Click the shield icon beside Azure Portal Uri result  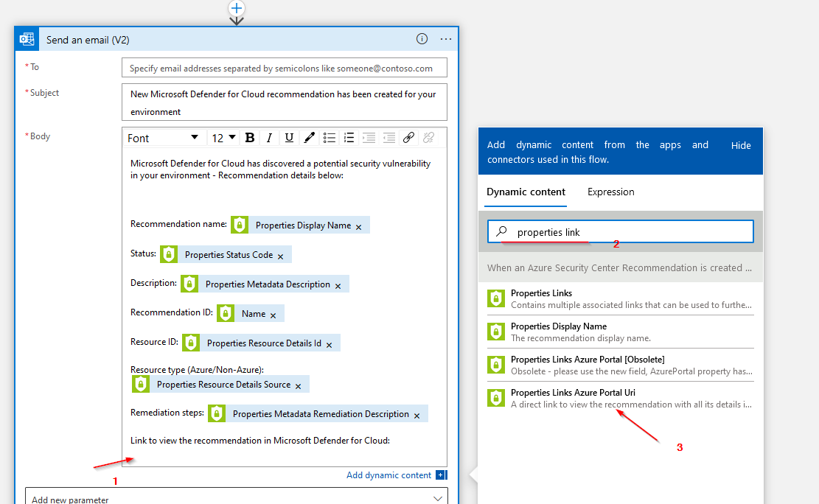point(495,398)
